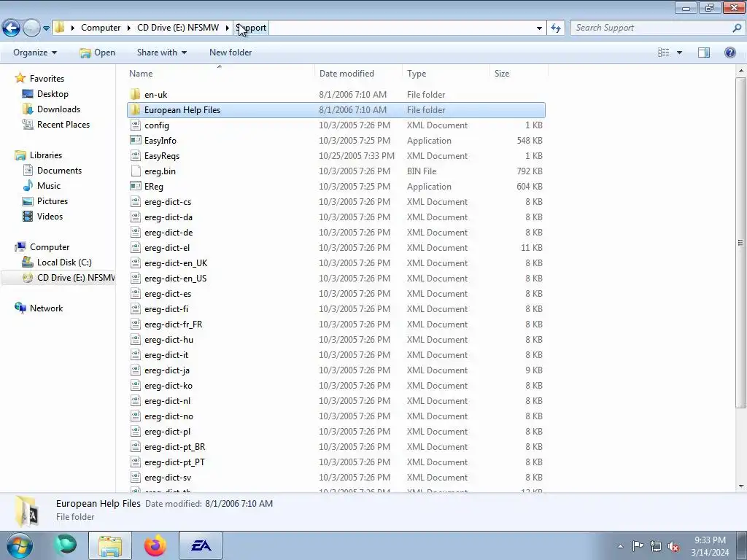Click the vertical scrollbar thumb
Screen dimensions: 747x560
point(741,242)
